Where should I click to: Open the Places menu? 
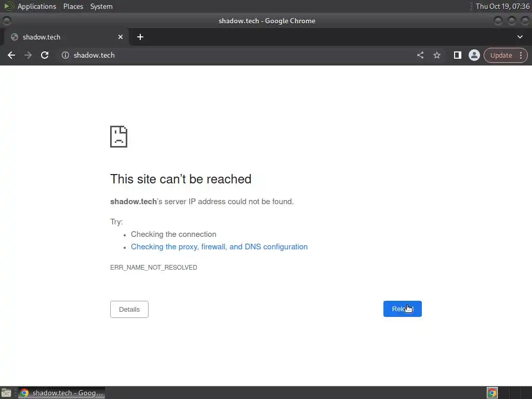(73, 6)
